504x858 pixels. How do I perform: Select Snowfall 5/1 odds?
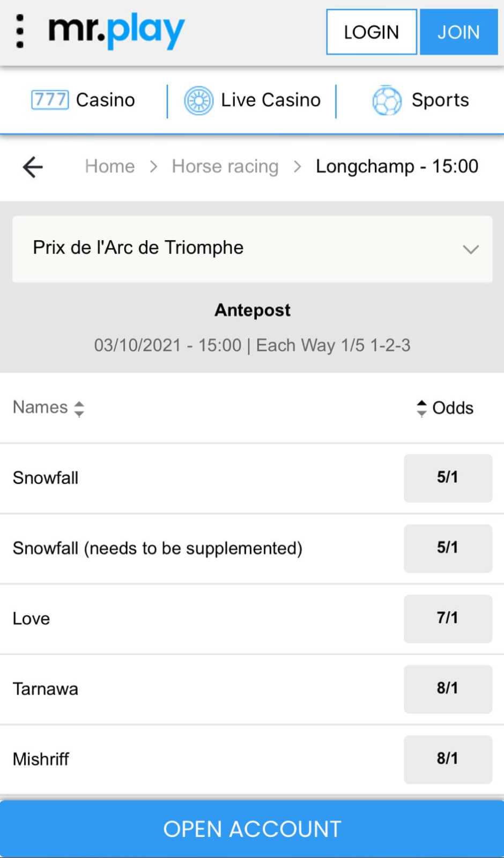[x=447, y=478]
